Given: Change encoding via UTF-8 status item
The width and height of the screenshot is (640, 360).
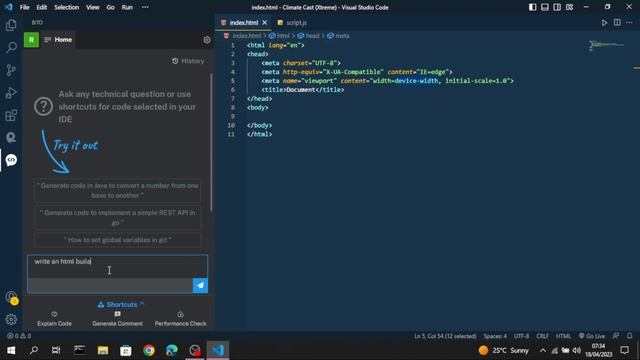Looking at the screenshot, I should tap(521, 336).
